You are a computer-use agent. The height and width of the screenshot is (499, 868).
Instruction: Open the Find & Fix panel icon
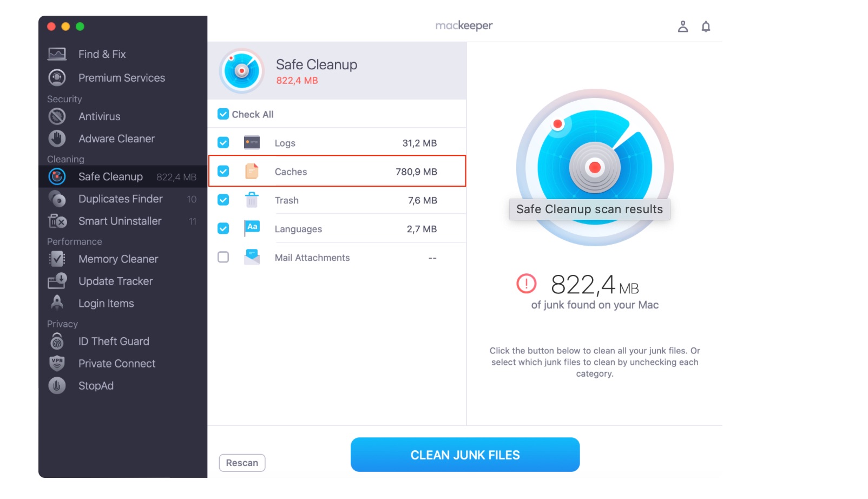pyautogui.click(x=57, y=53)
